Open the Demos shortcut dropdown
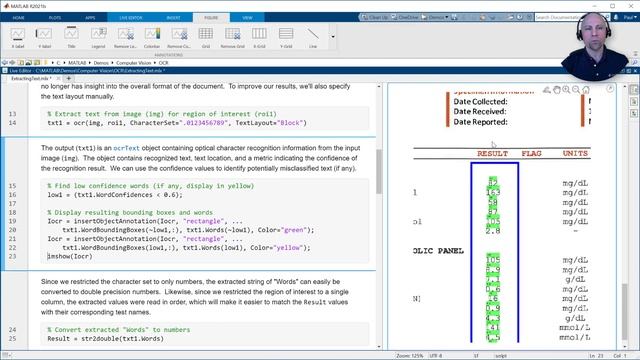 pyautogui.click(x=435, y=17)
